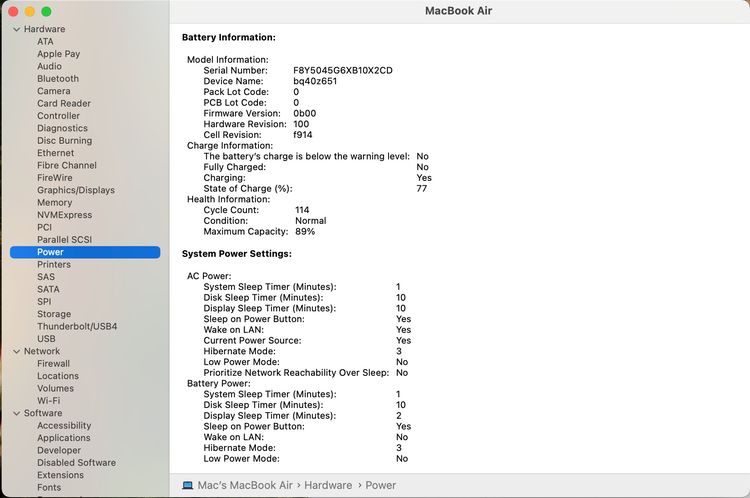This screenshot has height=498, width=750.
Task: Select SAS in the sidebar
Action: coord(46,277)
